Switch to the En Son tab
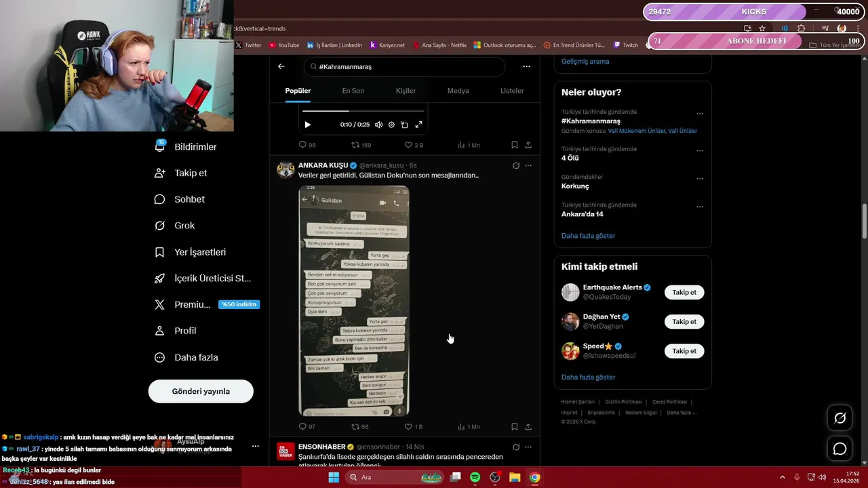868x488 pixels. [353, 91]
